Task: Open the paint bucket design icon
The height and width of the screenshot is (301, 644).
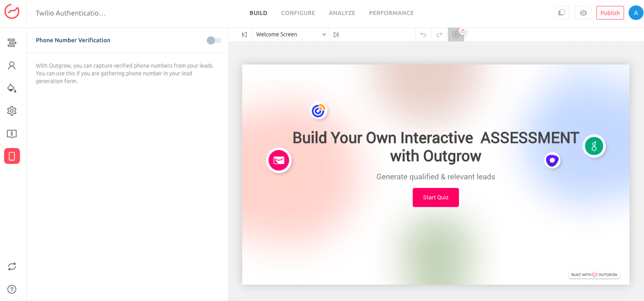Action: 12,88
